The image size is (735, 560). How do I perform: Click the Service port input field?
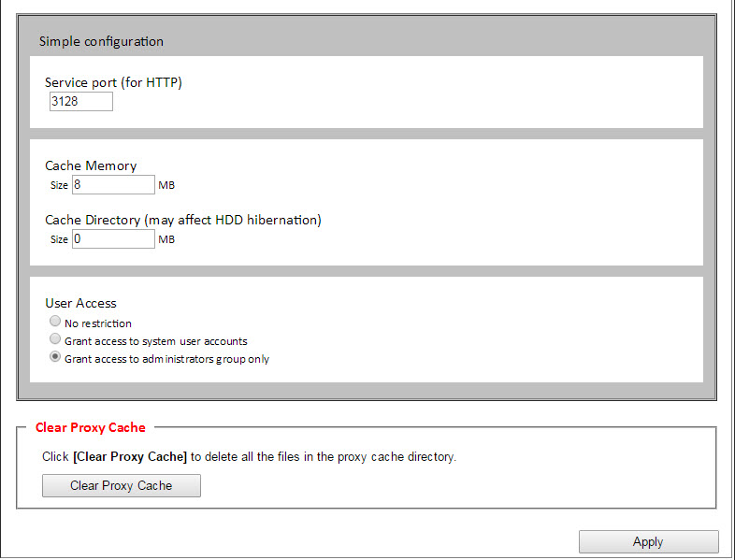81,101
